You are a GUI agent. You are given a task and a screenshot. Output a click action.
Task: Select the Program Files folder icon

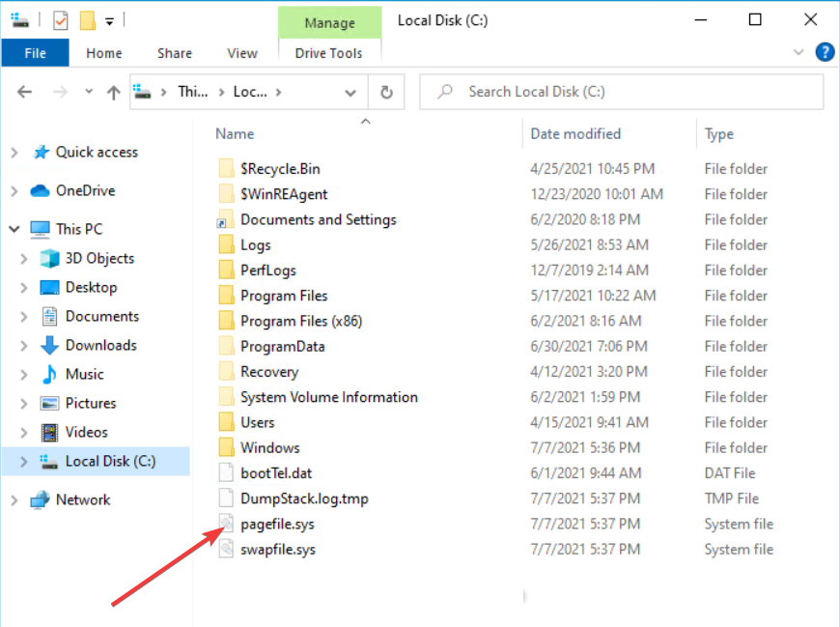pyautogui.click(x=226, y=296)
